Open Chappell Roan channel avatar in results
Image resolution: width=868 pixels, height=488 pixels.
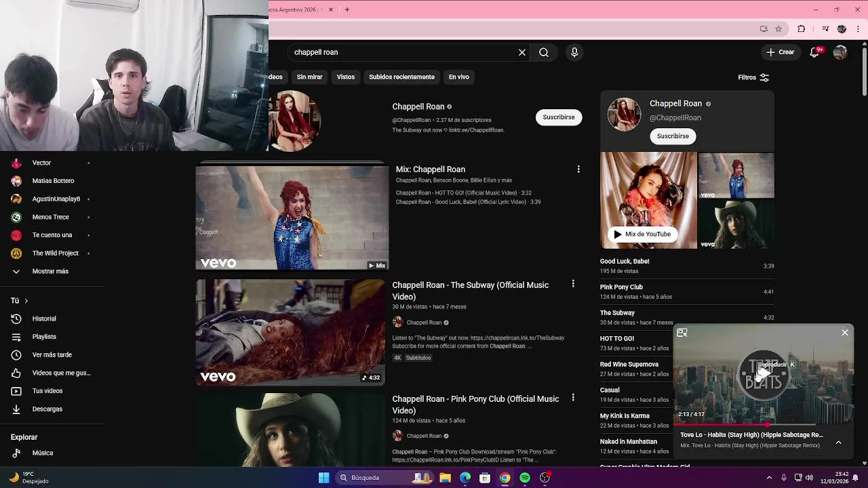(x=294, y=121)
